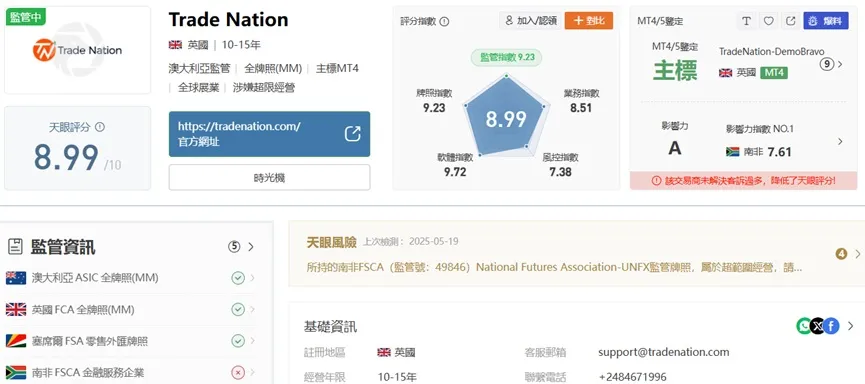This screenshot has width=865, height=384.
Task: Click the heart favorite icon
Action: (768, 21)
